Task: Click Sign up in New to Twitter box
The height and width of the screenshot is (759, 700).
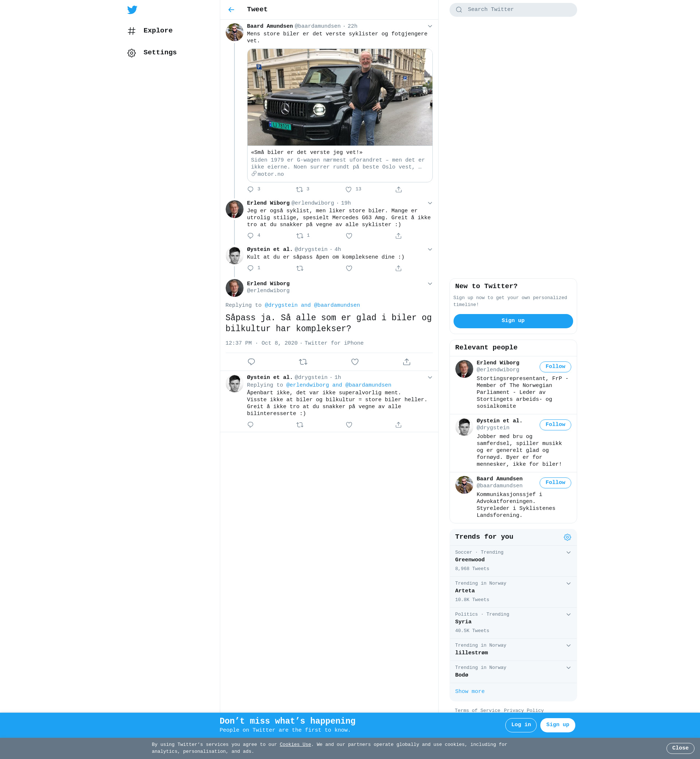Action: [x=513, y=321]
